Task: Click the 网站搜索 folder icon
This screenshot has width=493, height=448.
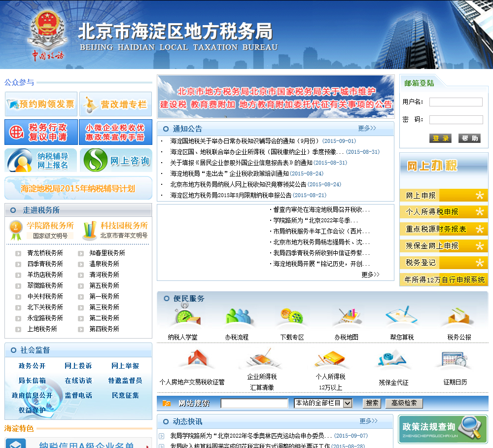Action: coord(166,403)
